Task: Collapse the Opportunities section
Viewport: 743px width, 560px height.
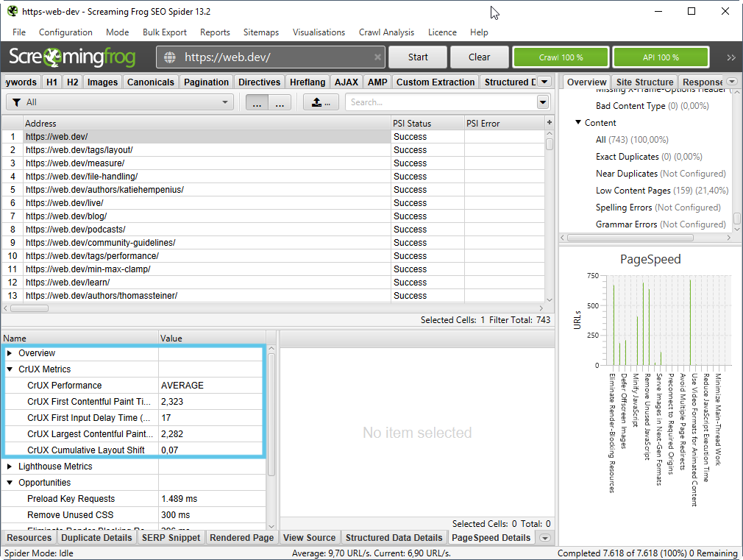Action: pyautogui.click(x=10, y=483)
